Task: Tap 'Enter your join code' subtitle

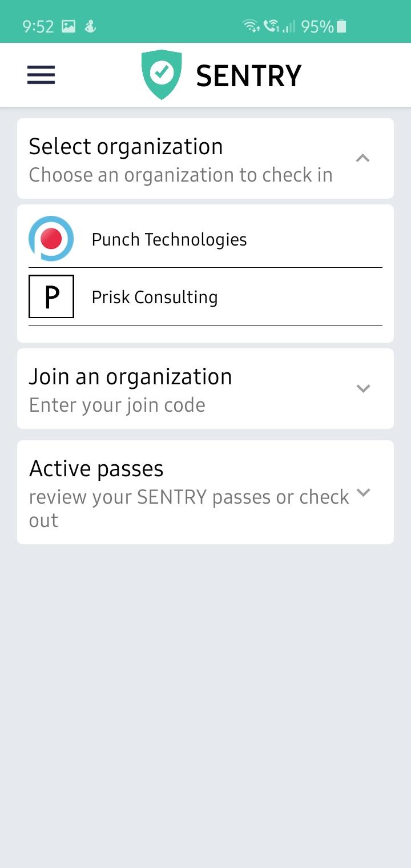Action: point(117,405)
